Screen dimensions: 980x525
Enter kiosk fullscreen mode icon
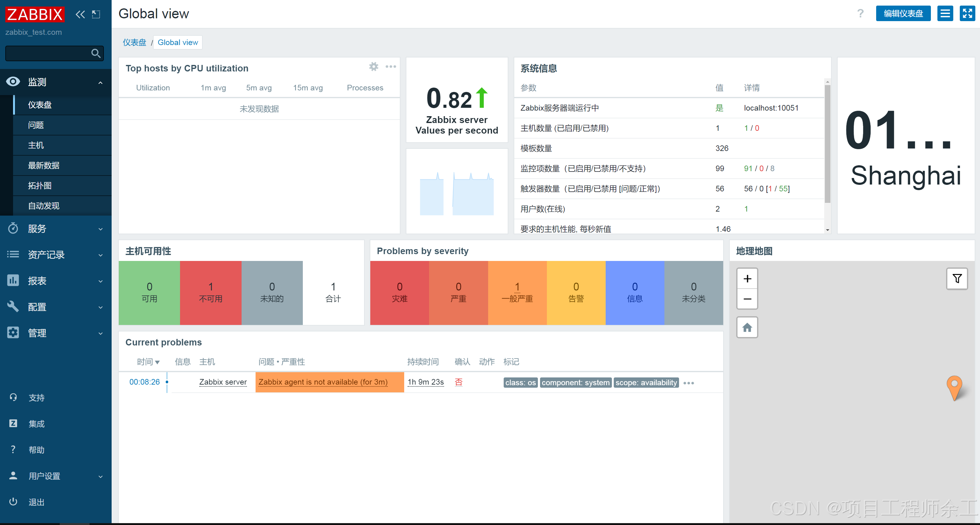(x=967, y=14)
